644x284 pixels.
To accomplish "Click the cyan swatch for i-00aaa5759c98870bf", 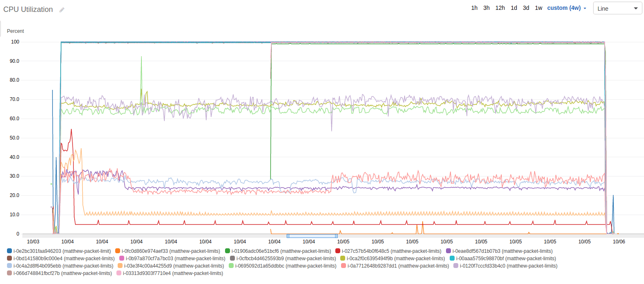I will point(452,259).
